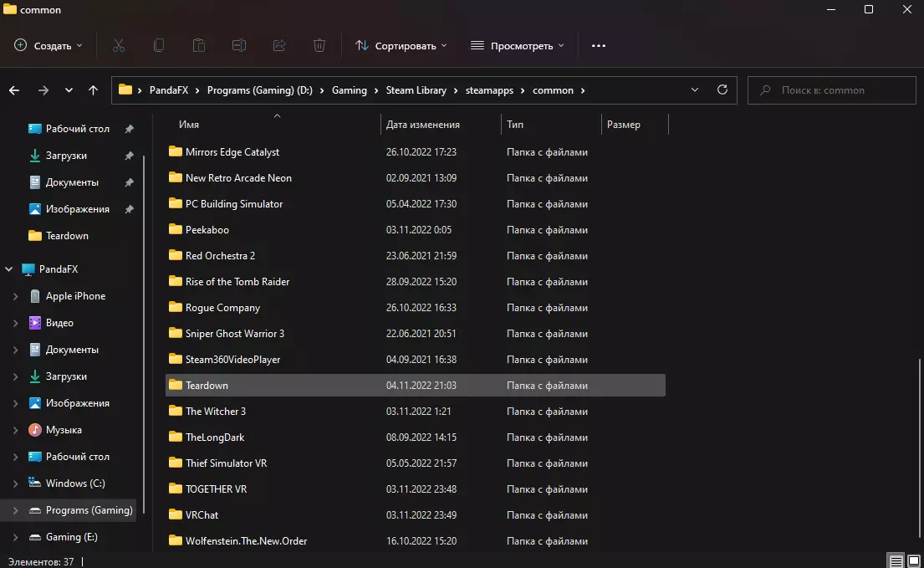Click the Paste clipboard icon
The image size is (924, 568).
click(199, 45)
